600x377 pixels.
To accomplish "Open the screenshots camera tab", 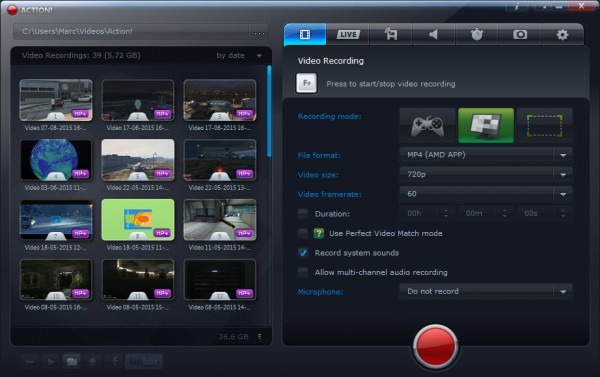I will coord(520,34).
